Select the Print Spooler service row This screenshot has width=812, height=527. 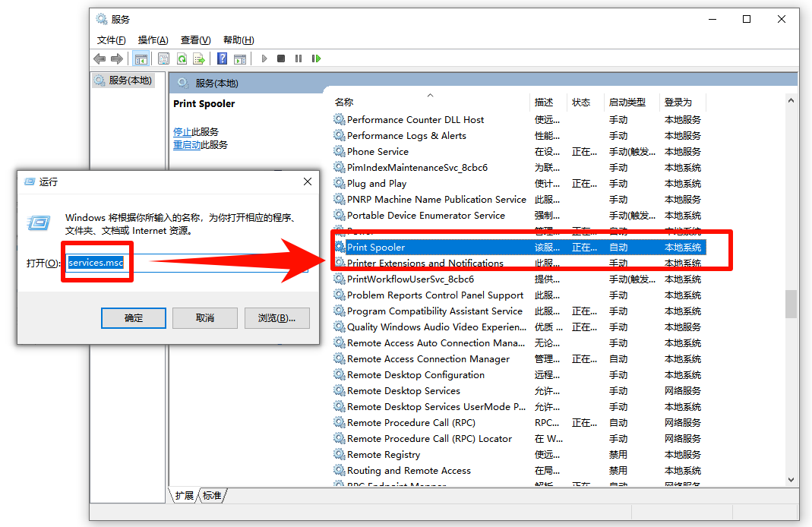520,247
